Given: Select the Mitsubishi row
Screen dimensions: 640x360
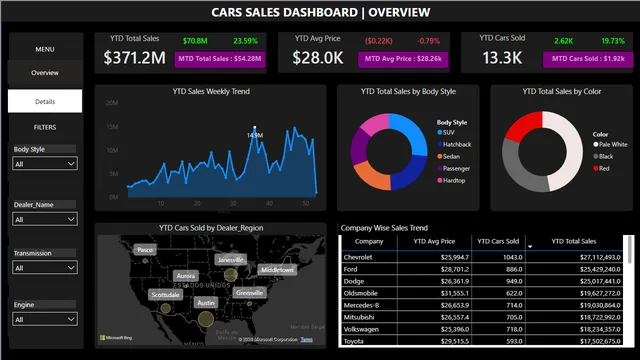Looking at the screenshot, I should 482,317.
